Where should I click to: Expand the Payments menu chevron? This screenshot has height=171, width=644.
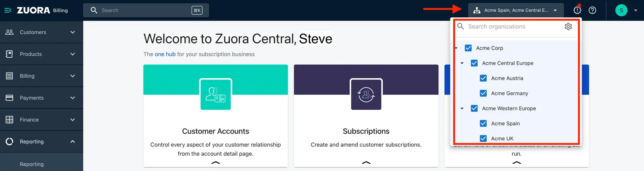[72, 98]
